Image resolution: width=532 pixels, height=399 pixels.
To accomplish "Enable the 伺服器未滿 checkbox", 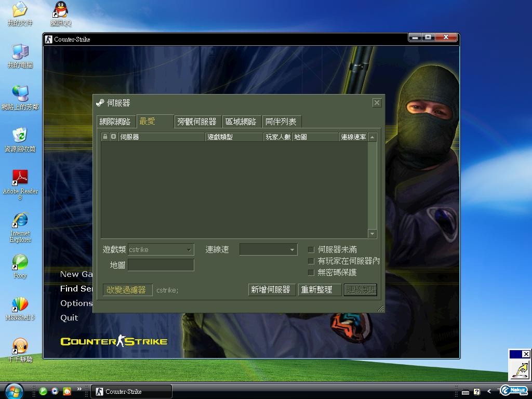I will (x=311, y=249).
